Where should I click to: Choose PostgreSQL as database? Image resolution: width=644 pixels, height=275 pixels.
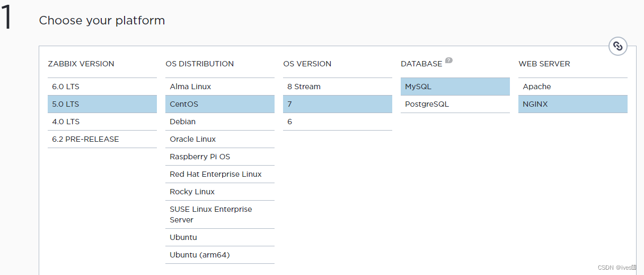[x=455, y=104]
